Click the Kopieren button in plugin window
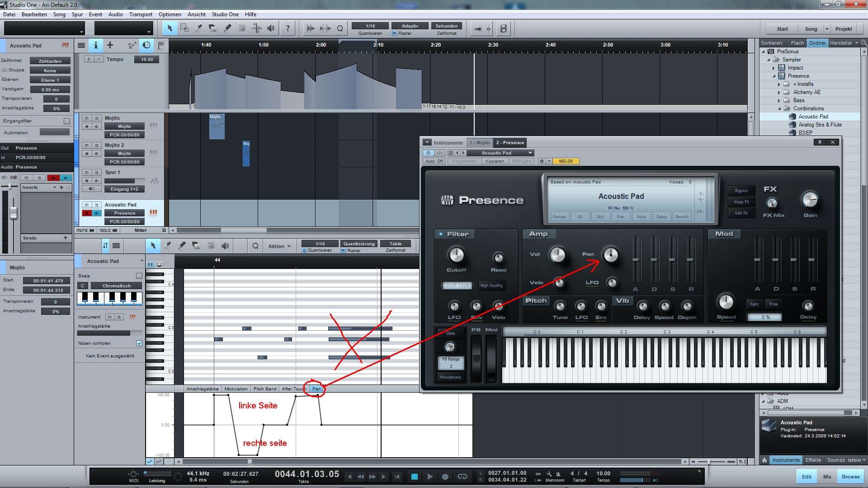Image resolution: width=868 pixels, height=488 pixels. coord(495,161)
